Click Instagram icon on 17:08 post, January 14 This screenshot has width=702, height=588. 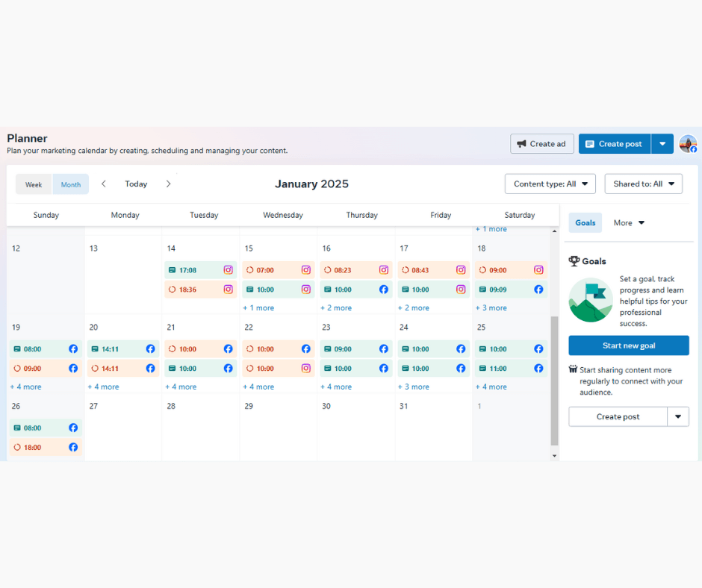(x=229, y=270)
